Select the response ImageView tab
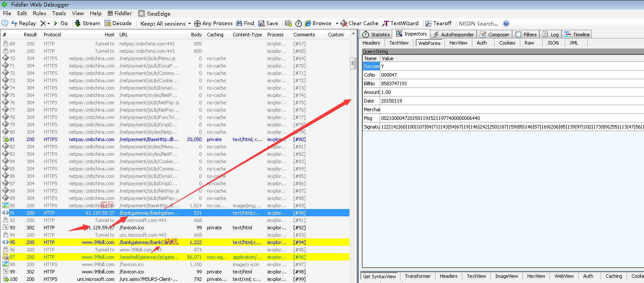Viewport: 644px width, 283px height. pyautogui.click(x=506, y=276)
